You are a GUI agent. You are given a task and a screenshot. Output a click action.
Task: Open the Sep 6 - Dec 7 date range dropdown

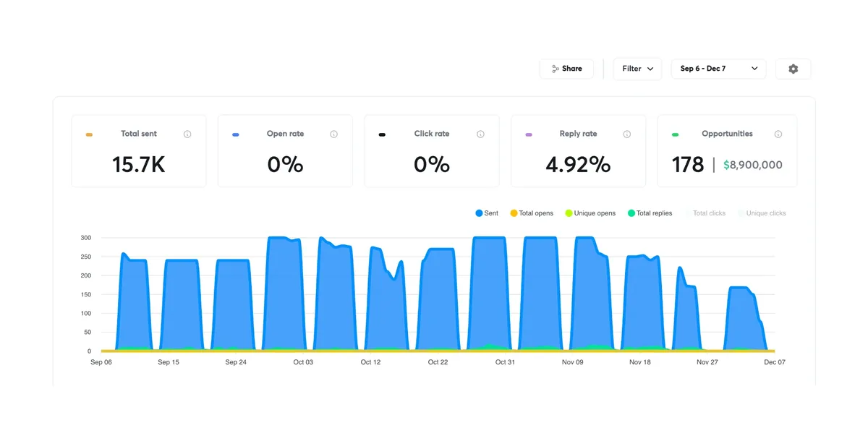(718, 69)
